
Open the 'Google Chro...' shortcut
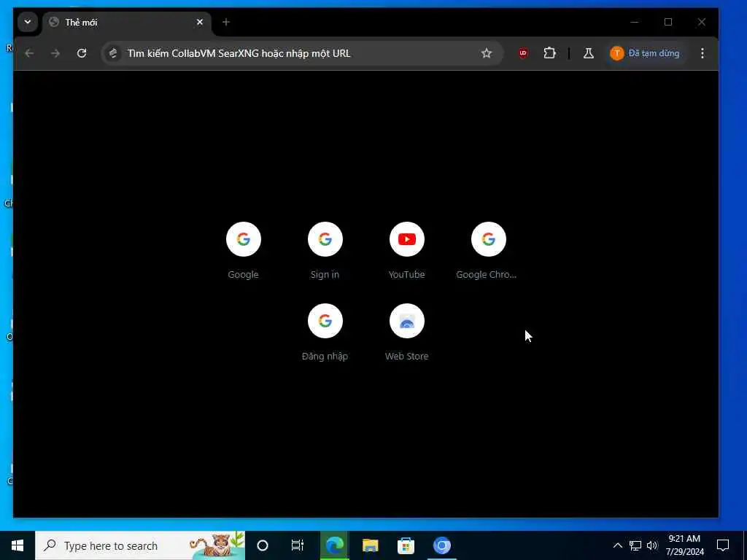pos(488,251)
